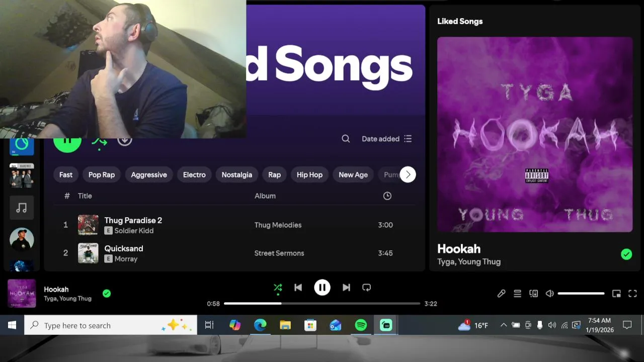Viewport: 644px width, 362px height.
Task: Go back to the previous track
Action: (x=298, y=288)
